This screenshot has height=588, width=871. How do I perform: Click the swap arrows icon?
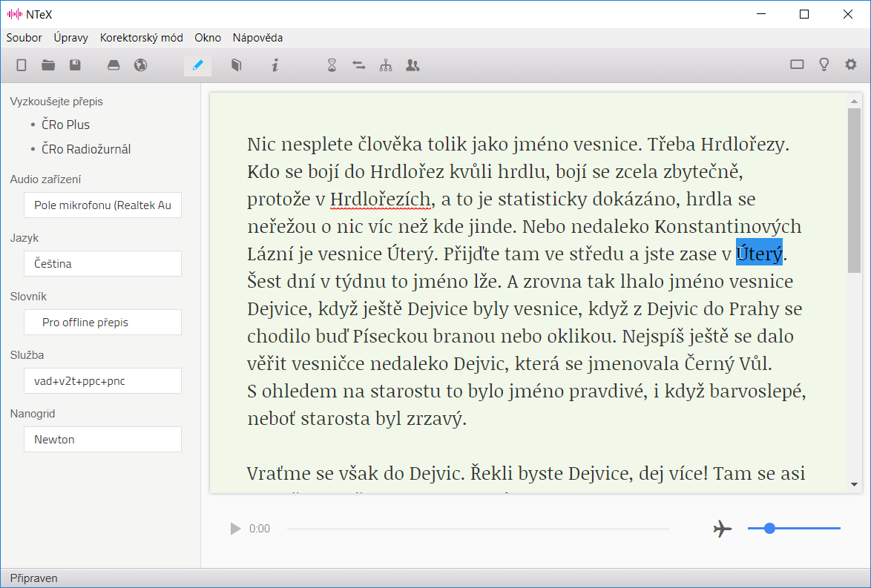pos(359,65)
